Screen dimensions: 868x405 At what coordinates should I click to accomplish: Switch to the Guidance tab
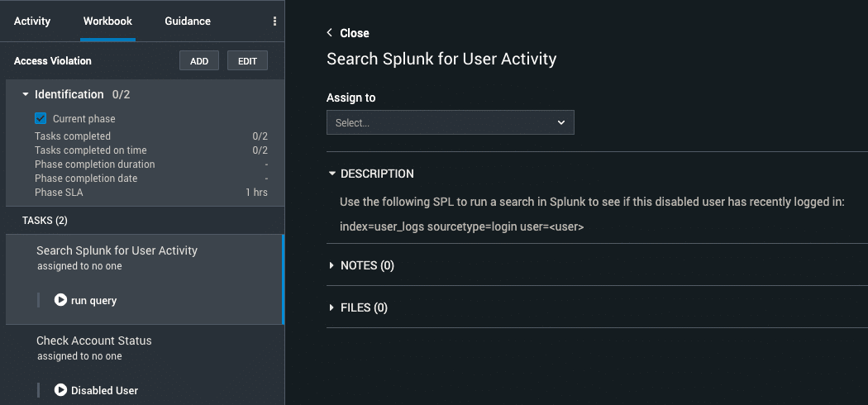click(188, 21)
